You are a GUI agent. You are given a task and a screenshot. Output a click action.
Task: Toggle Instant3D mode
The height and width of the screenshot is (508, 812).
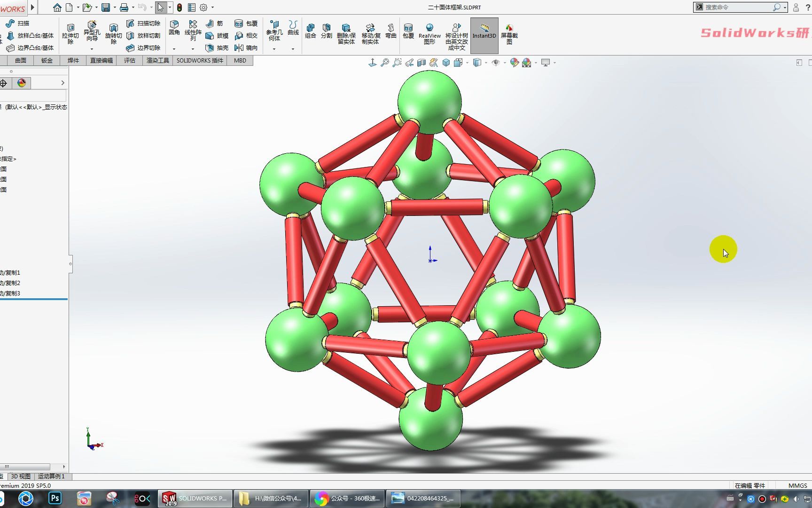[x=484, y=31]
